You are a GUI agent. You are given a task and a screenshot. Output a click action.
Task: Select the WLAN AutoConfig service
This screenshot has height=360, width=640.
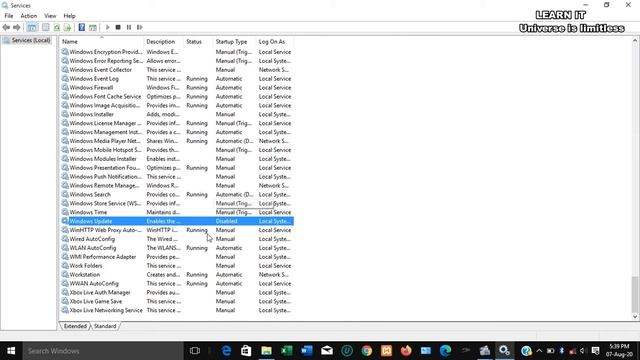click(177, 248)
